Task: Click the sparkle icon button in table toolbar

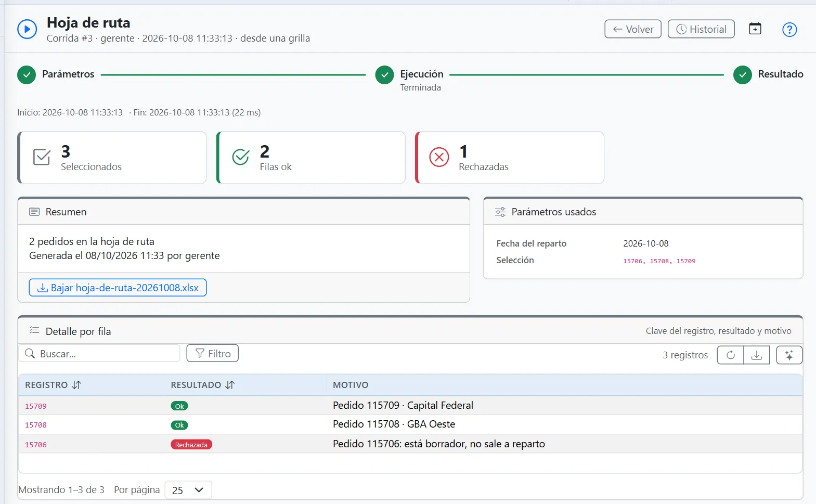Action: [x=789, y=355]
